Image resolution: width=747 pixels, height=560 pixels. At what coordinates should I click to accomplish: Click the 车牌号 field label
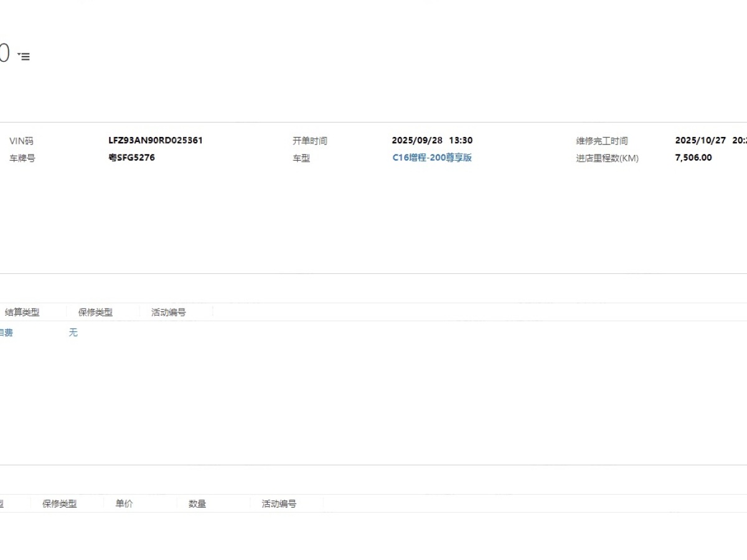click(22, 159)
